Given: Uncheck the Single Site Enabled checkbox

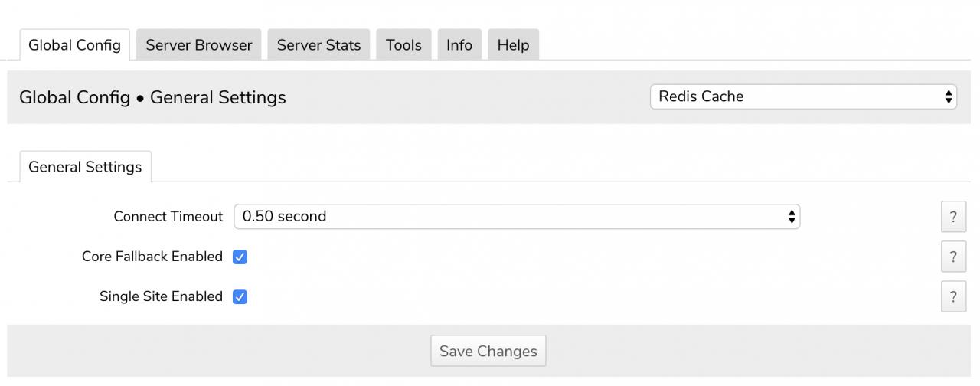Looking at the screenshot, I should point(240,296).
